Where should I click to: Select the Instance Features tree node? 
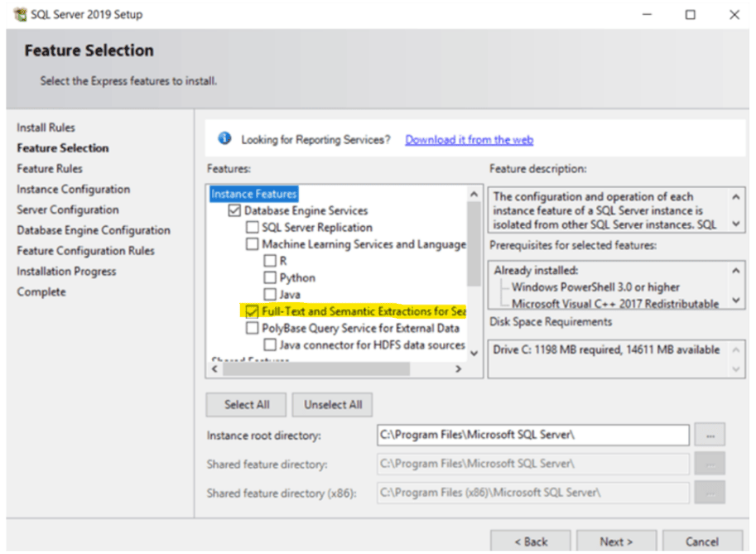tap(253, 194)
